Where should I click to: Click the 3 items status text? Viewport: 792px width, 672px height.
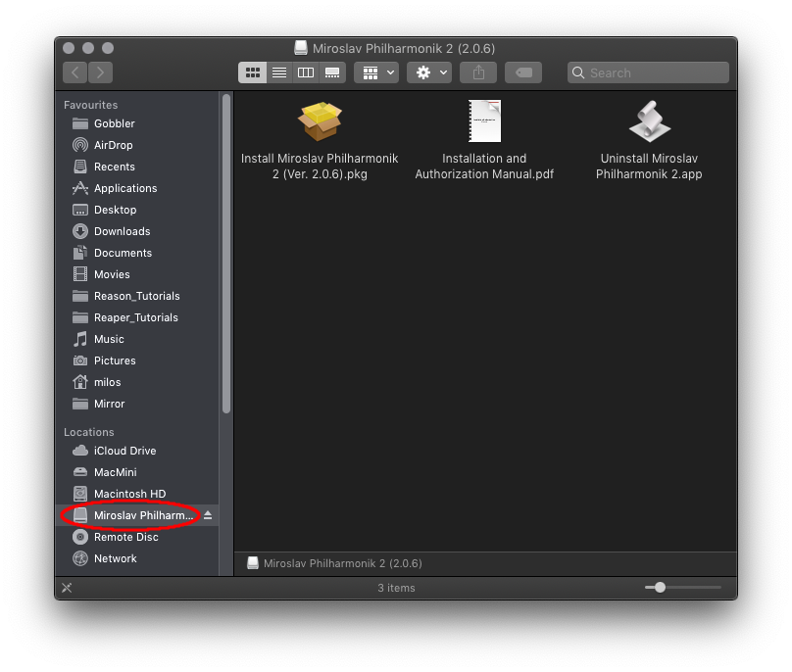397,588
